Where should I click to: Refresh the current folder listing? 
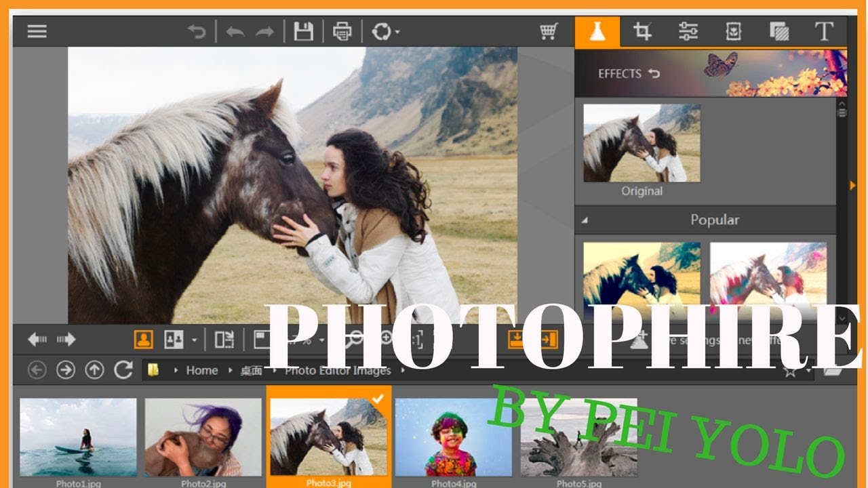pyautogui.click(x=123, y=370)
